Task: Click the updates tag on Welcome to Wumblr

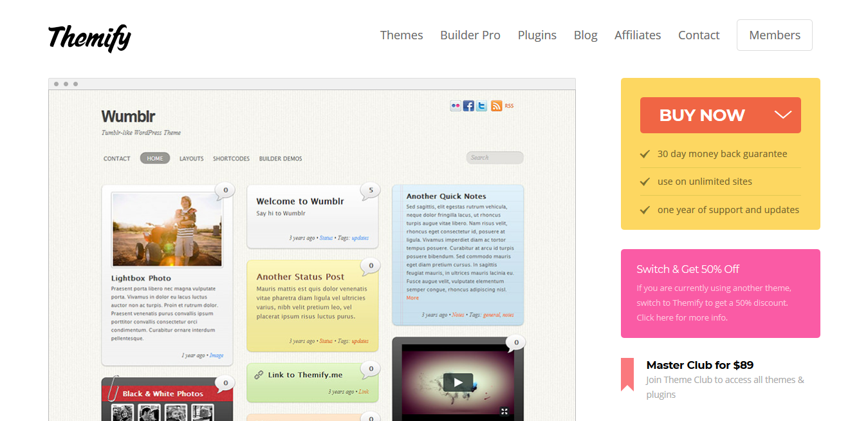Action: (x=360, y=238)
